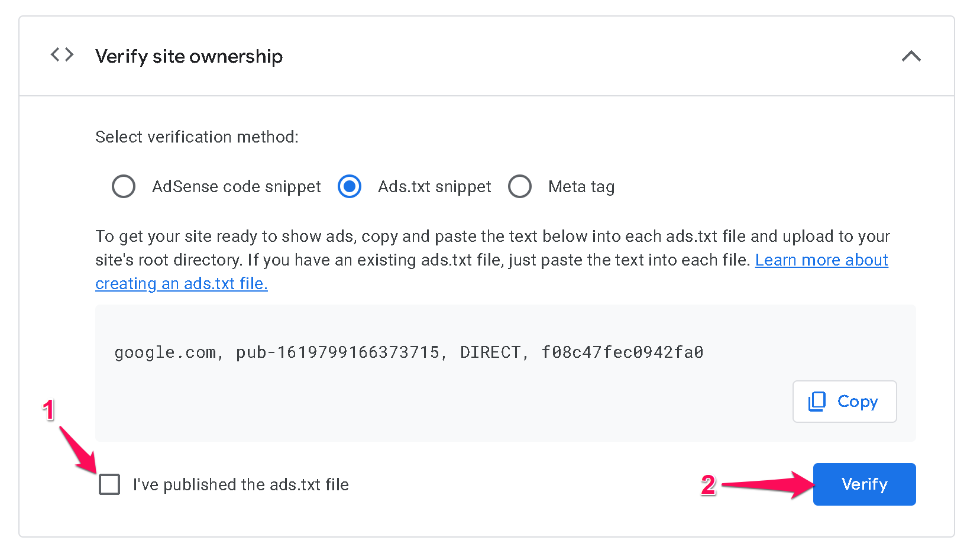Open the "Learn more about" link
Viewport: 980px width, 550px height.
821,260
